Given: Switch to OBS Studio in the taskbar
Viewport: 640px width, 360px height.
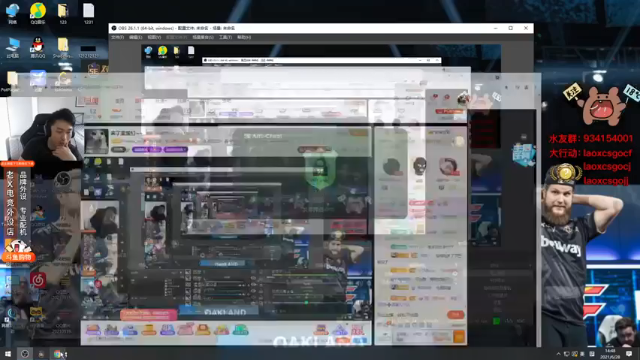Looking at the screenshot, I should [24, 354].
